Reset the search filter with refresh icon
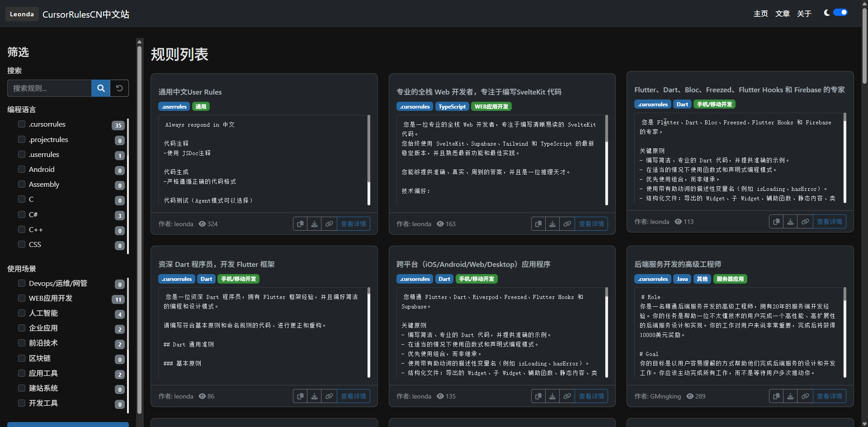Image resolution: width=868 pixels, height=427 pixels. [119, 88]
